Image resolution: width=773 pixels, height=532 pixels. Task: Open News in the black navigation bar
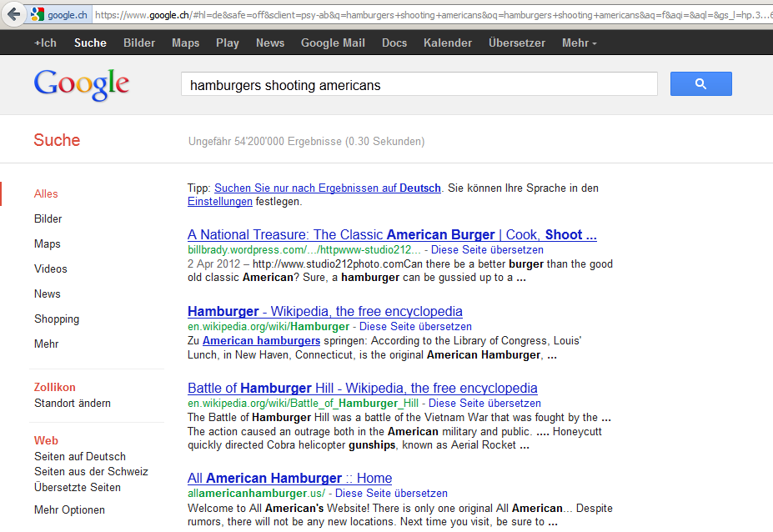pos(270,43)
